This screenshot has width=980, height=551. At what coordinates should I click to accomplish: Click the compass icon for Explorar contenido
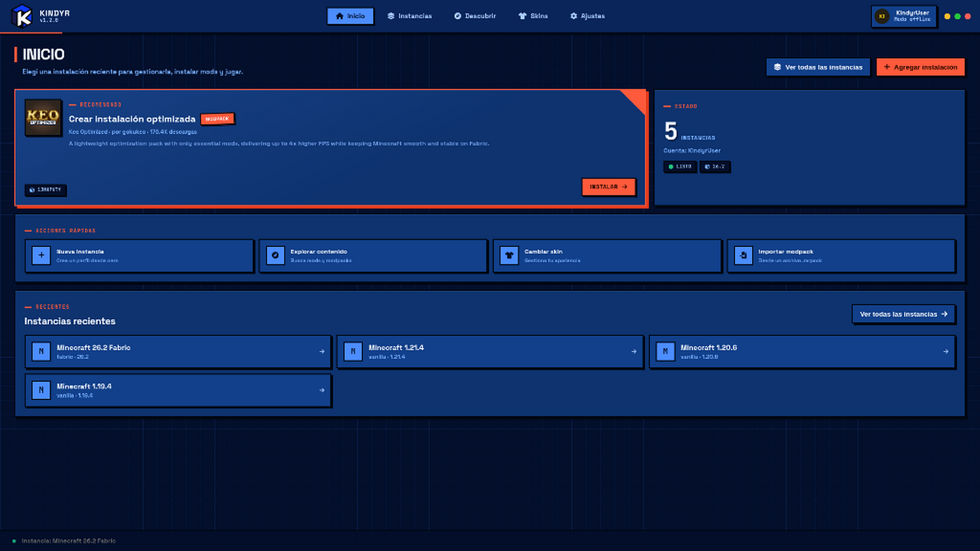pyautogui.click(x=275, y=255)
